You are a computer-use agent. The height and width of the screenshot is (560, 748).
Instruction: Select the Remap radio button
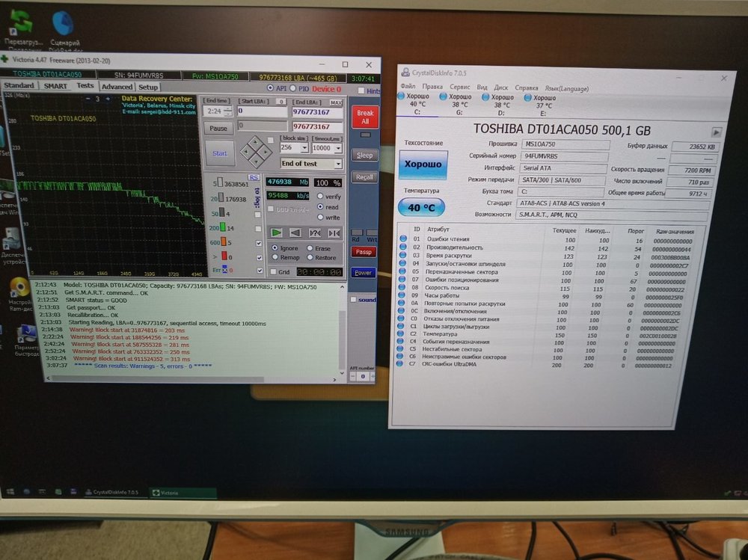point(275,258)
